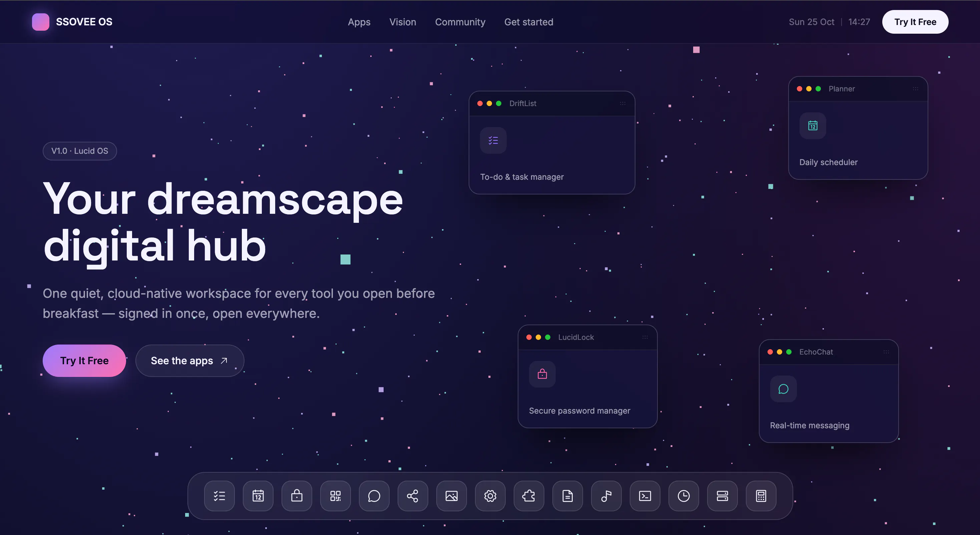This screenshot has height=535, width=980.
Task: Click the Planner window title
Action: point(842,89)
